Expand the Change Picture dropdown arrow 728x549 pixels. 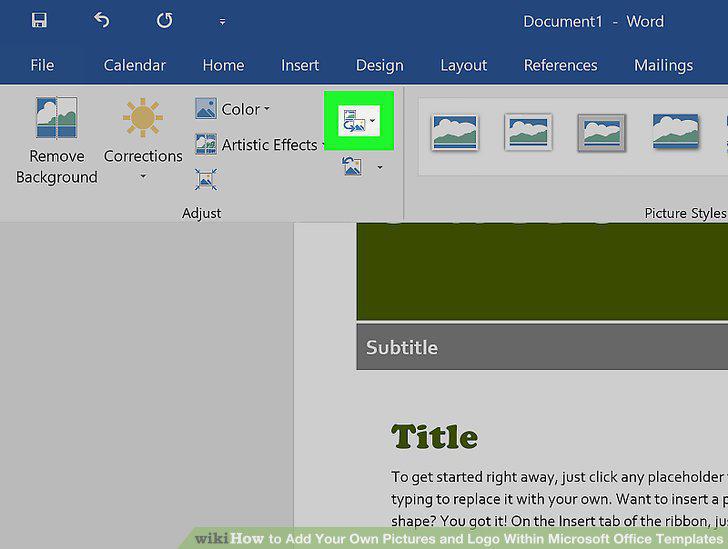pyautogui.click(x=372, y=121)
